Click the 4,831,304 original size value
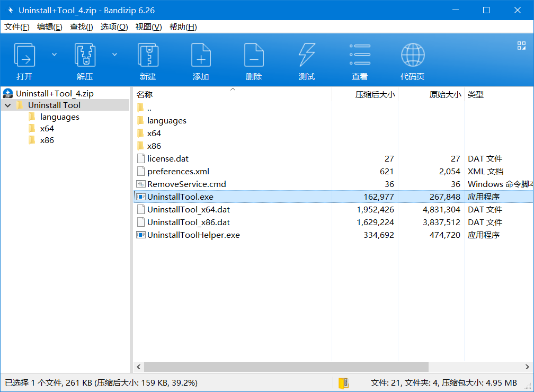 pos(441,209)
